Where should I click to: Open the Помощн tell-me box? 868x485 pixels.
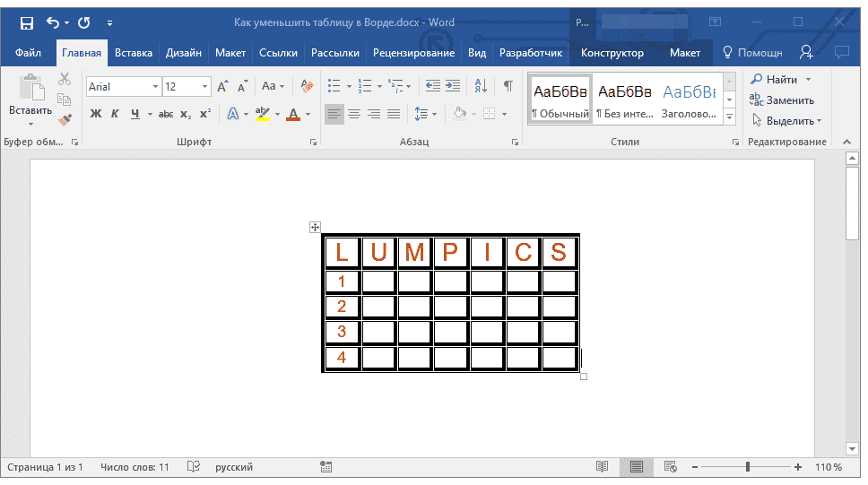coord(752,53)
